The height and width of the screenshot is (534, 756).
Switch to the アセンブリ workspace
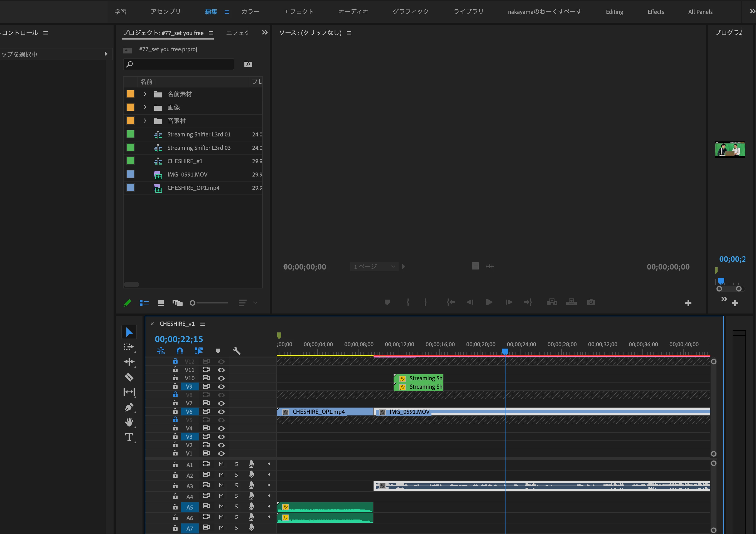coord(166,11)
